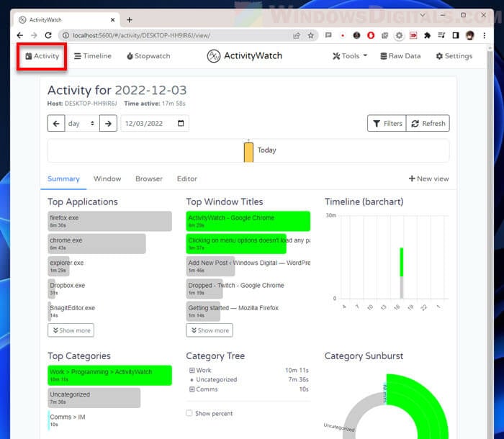Viewport: 504px width, 439px height.
Task: Select Comms > IM category
Action: (67, 420)
